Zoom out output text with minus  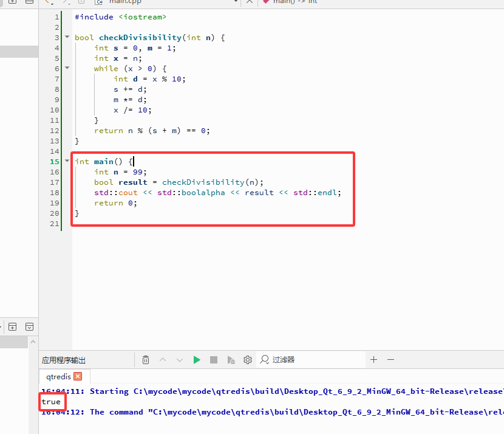(390, 360)
